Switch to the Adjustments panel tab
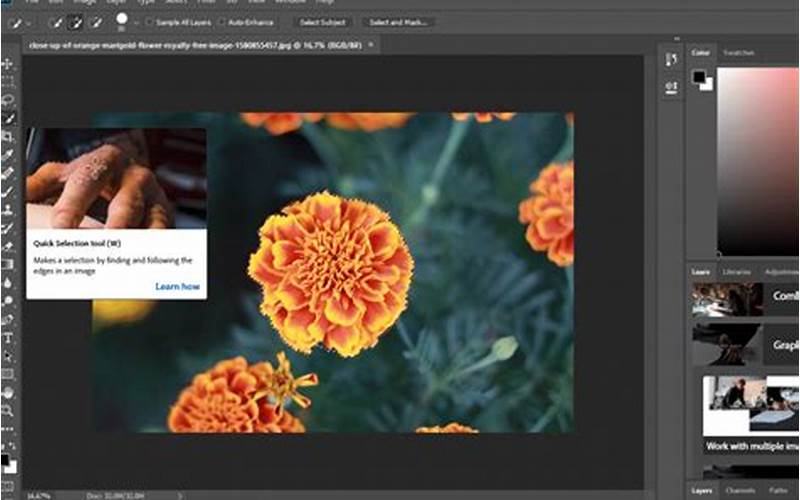The height and width of the screenshot is (500, 800). (781, 272)
